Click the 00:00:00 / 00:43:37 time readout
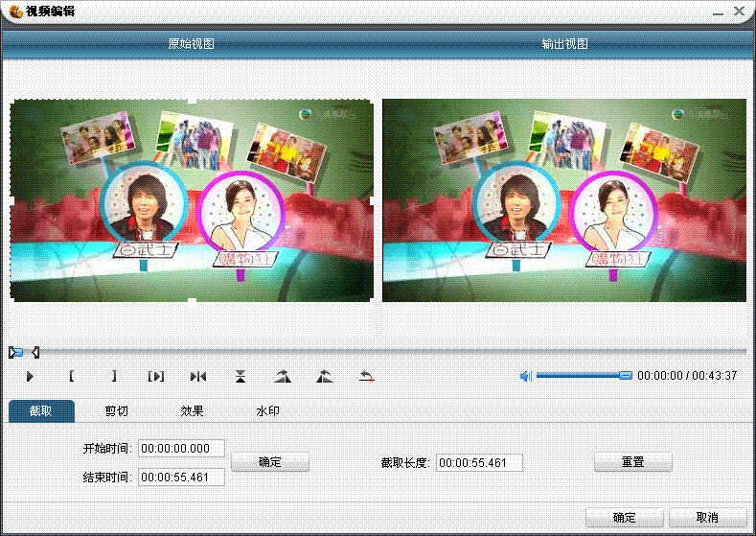 click(687, 376)
